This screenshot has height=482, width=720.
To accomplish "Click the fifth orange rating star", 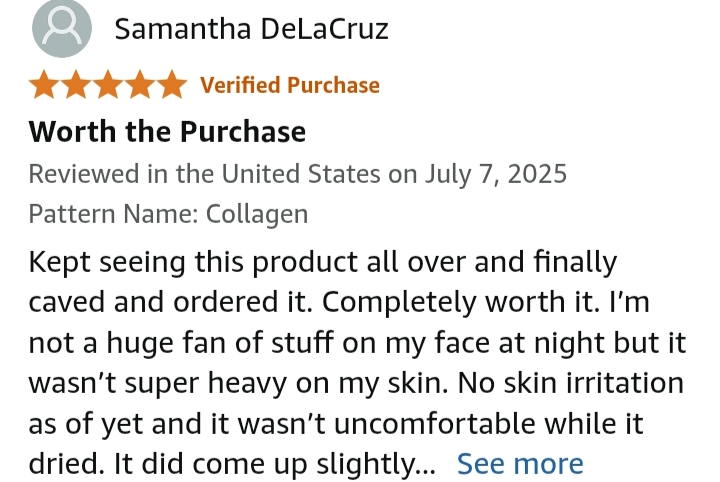I will [x=171, y=84].
